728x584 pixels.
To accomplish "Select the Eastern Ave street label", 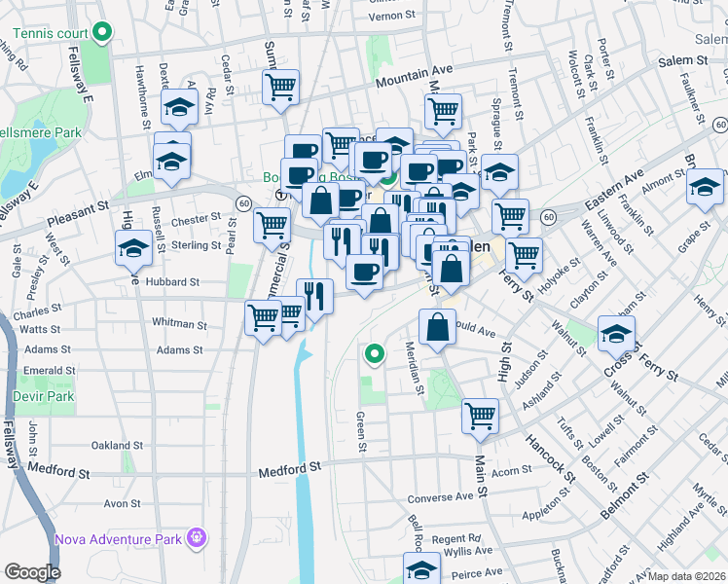I will 614,189.
